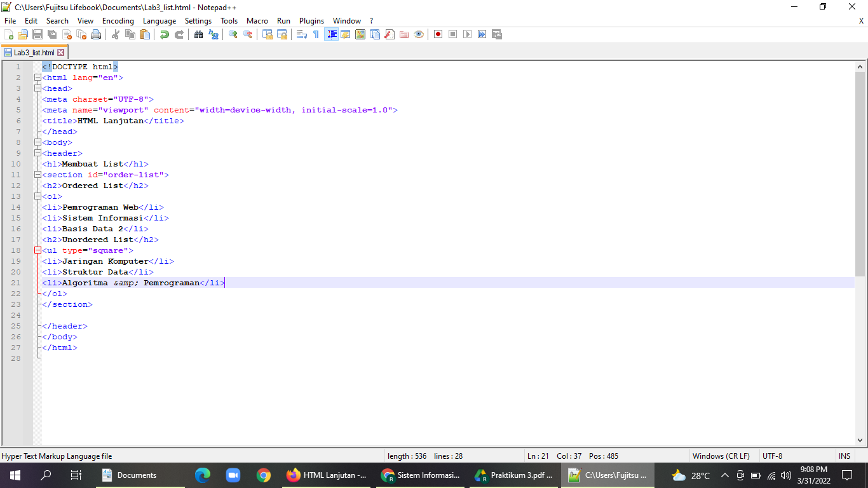868x488 pixels.
Task: Zoom out using the magnifier minus icon
Action: coord(248,34)
